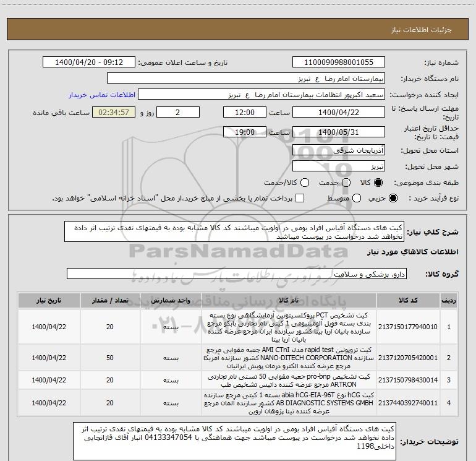476x461 pixels.
Task: Click the pro-bnp ARTRON kit item name
Action: pos(289,380)
